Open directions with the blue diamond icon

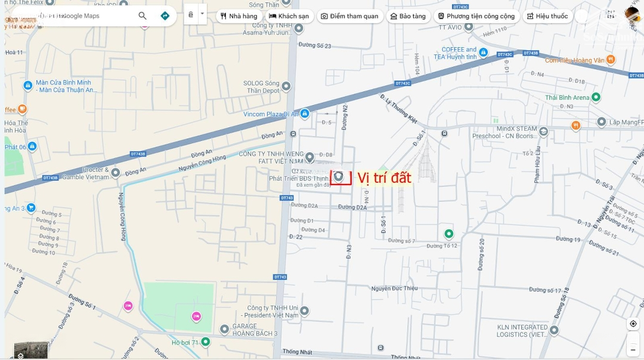164,16
